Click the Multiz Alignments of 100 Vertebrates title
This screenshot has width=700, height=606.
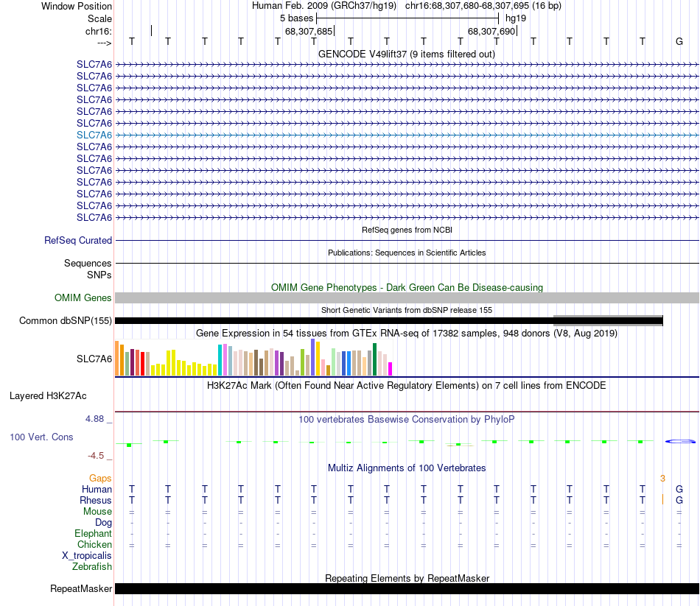[x=407, y=468]
